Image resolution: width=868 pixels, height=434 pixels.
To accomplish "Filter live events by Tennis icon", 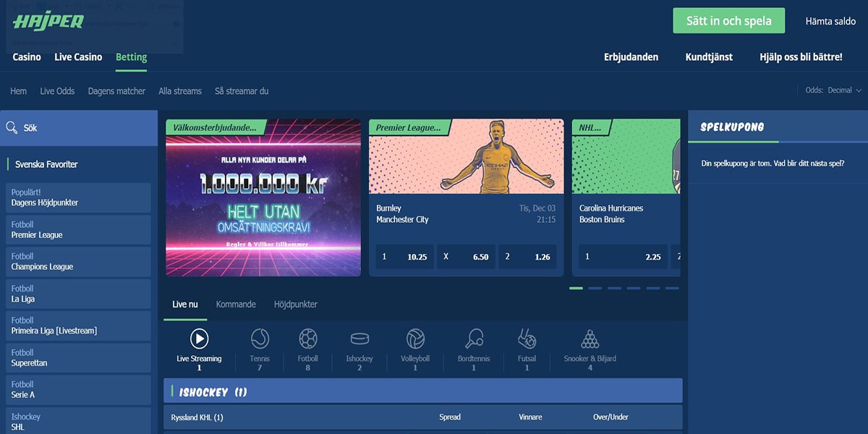I will (x=260, y=339).
